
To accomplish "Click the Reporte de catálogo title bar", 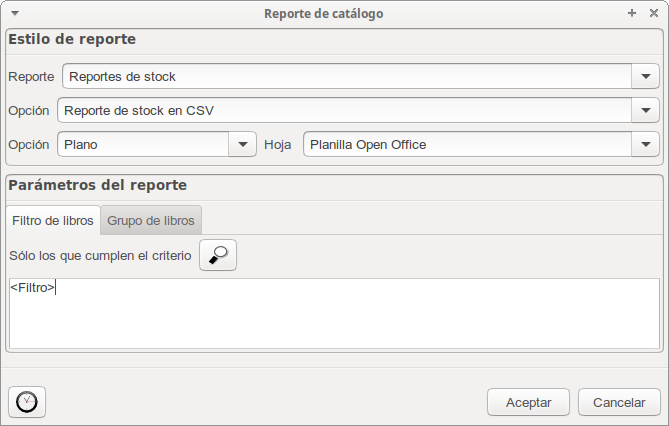I will 323,13.
